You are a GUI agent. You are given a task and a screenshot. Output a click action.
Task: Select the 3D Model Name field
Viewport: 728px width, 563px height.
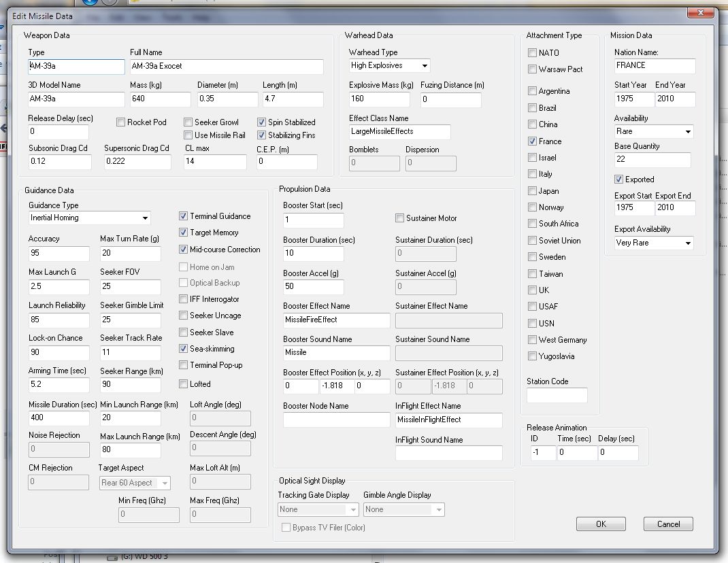pyautogui.click(x=76, y=99)
